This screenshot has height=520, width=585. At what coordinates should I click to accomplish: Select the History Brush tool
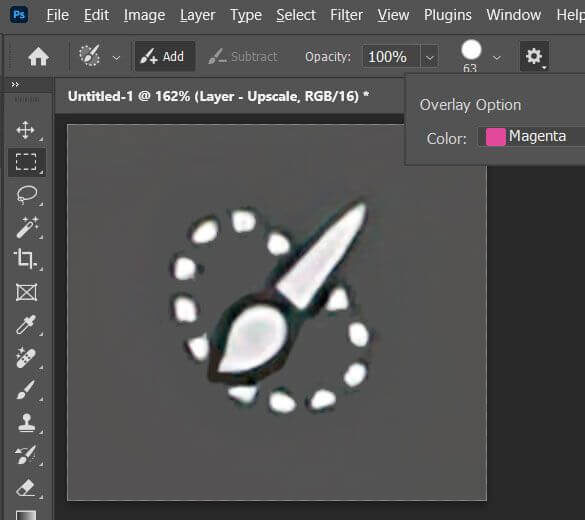click(26, 455)
